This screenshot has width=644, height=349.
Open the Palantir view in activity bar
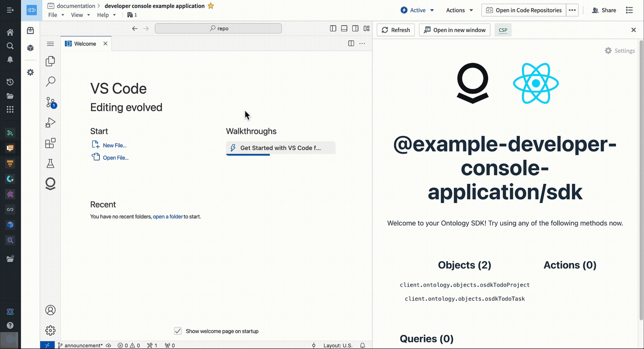click(x=50, y=184)
